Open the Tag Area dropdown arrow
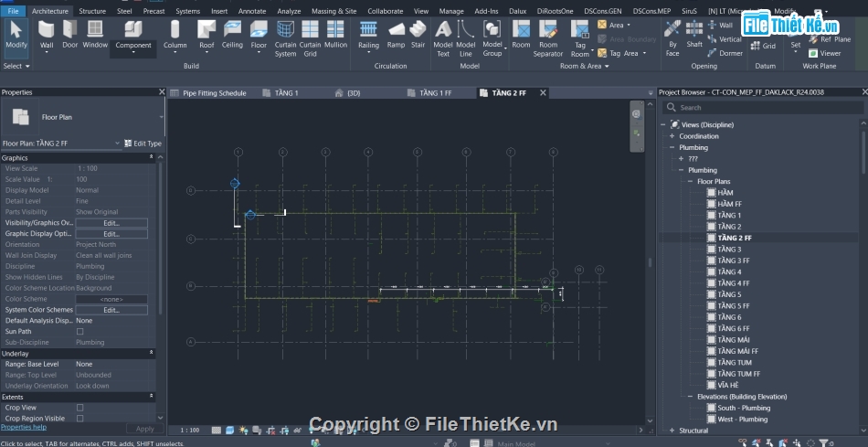Screen dimensions: 868x447 pos(644,54)
